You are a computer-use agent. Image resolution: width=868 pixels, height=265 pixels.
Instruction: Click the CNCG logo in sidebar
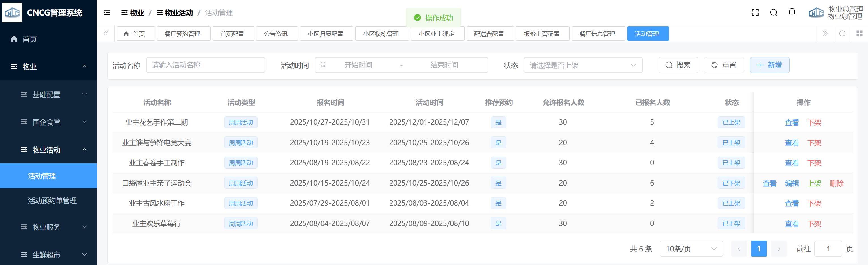point(12,12)
